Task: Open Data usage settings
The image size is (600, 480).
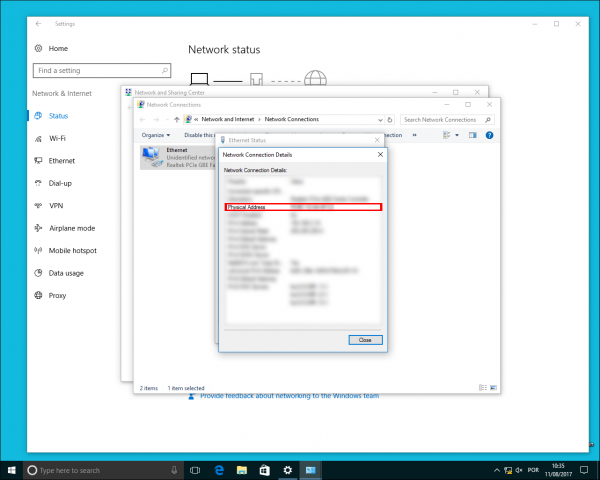Action: tap(66, 273)
